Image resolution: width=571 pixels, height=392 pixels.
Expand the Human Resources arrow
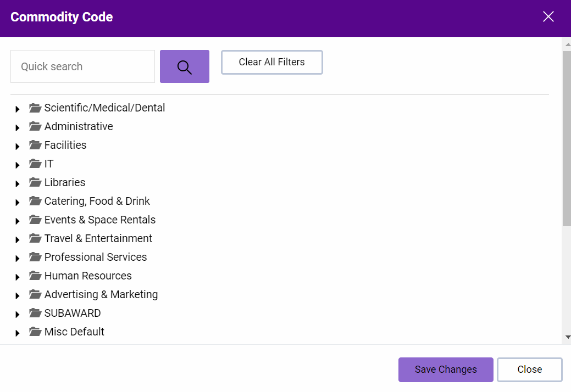pos(18,277)
